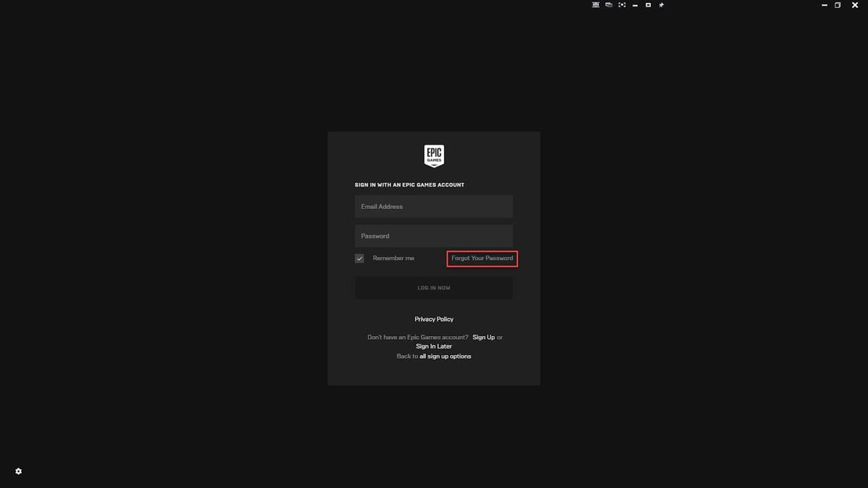This screenshot has height=488, width=868.
Task: Go back to all sign up options
Action: pyautogui.click(x=445, y=356)
